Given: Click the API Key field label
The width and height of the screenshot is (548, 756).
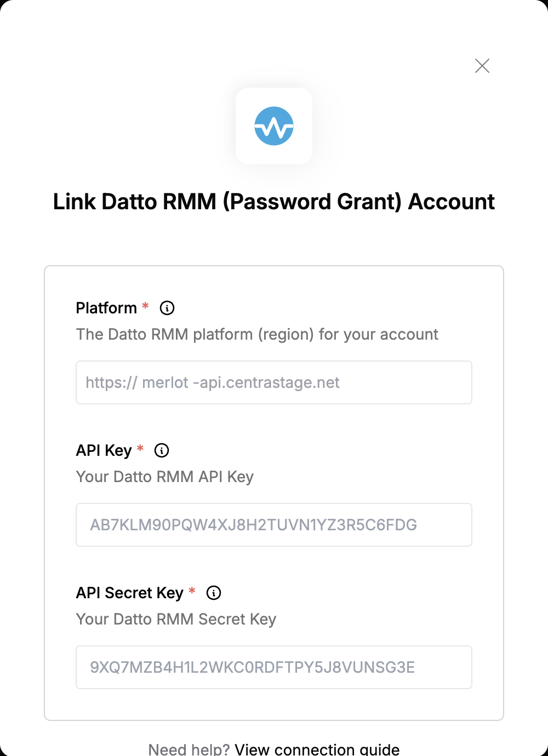Looking at the screenshot, I should (x=104, y=450).
